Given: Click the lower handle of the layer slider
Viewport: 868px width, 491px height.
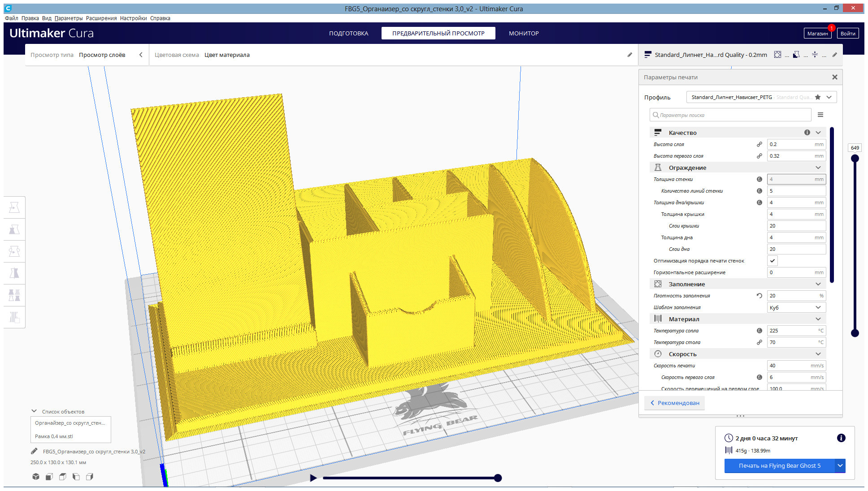Looking at the screenshot, I should (x=855, y=333).
